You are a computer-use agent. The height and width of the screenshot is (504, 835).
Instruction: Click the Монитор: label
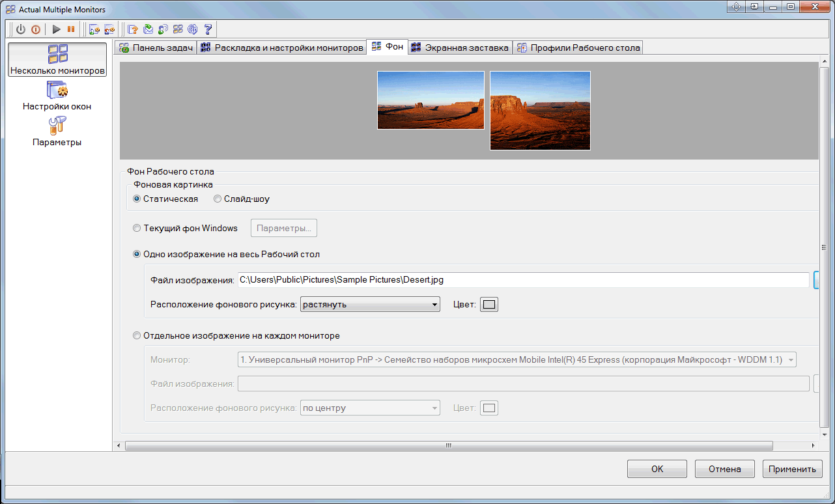[x=170, y=359]
